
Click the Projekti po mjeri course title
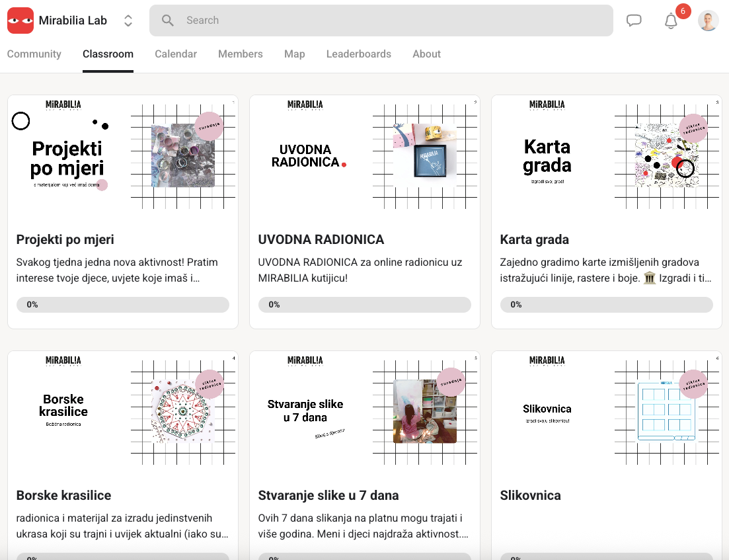[x=65, y=239]
